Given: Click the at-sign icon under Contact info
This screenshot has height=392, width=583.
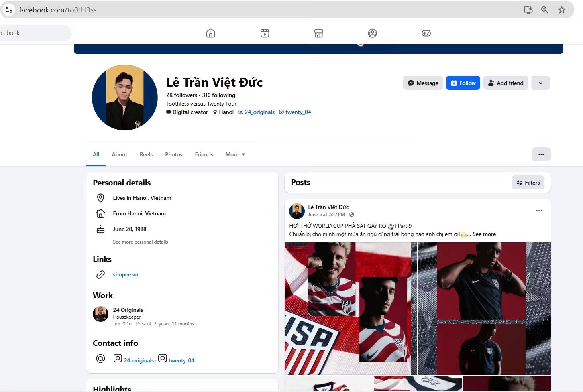Looking at the screenshot, I should coord(101,358).
